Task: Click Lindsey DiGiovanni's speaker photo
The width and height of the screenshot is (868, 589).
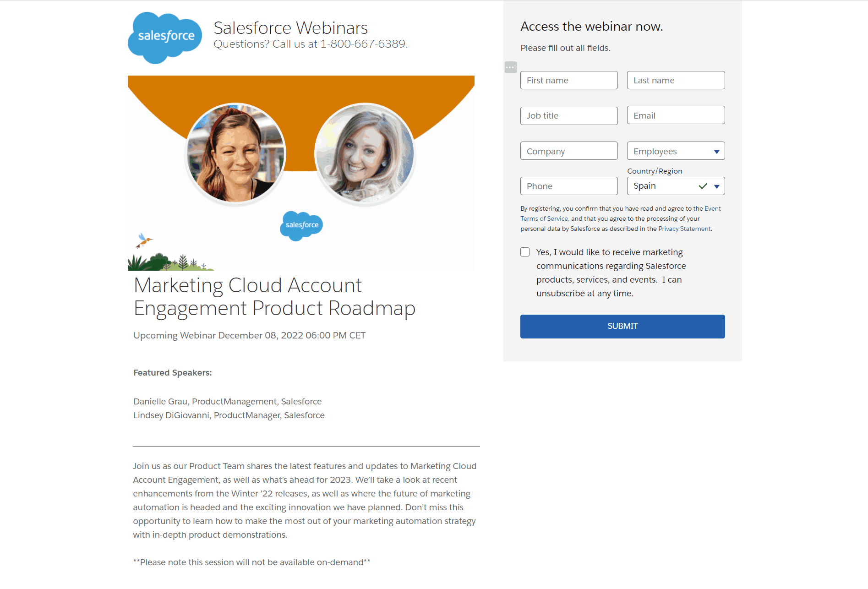Action: [x=365, y=153]
